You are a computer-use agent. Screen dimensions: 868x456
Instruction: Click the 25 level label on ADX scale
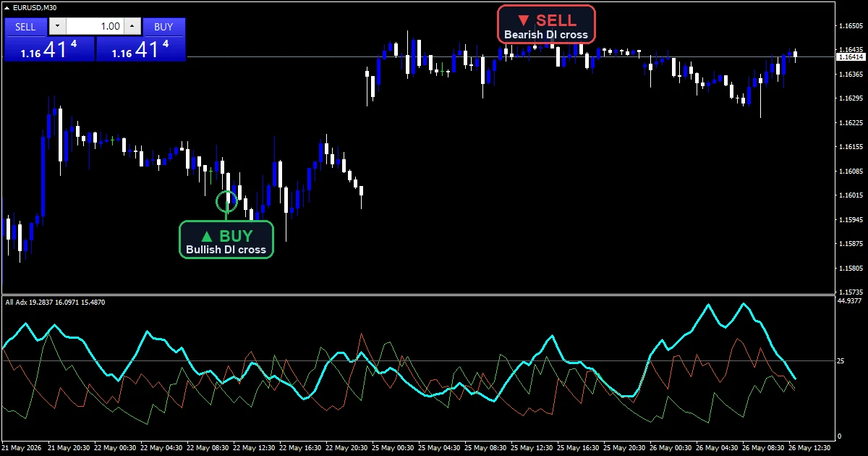(x=841, y=360)
